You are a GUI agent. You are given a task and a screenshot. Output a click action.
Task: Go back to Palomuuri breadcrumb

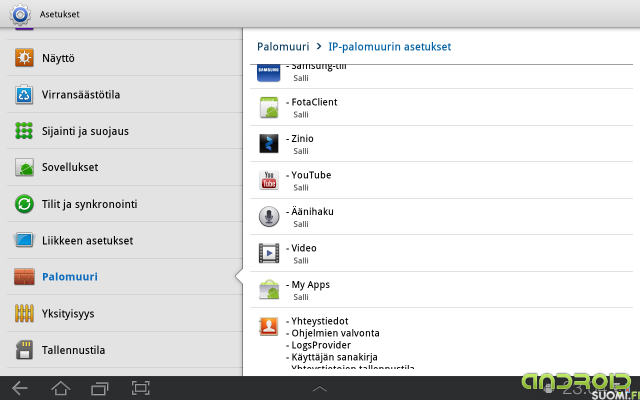[x=283, y=47]
